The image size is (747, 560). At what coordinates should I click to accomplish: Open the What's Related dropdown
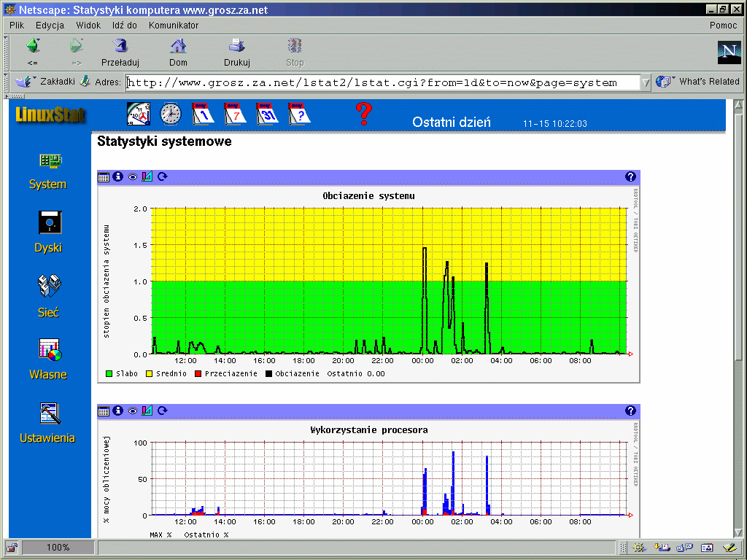pyautogui.click(x=698, y=82)
